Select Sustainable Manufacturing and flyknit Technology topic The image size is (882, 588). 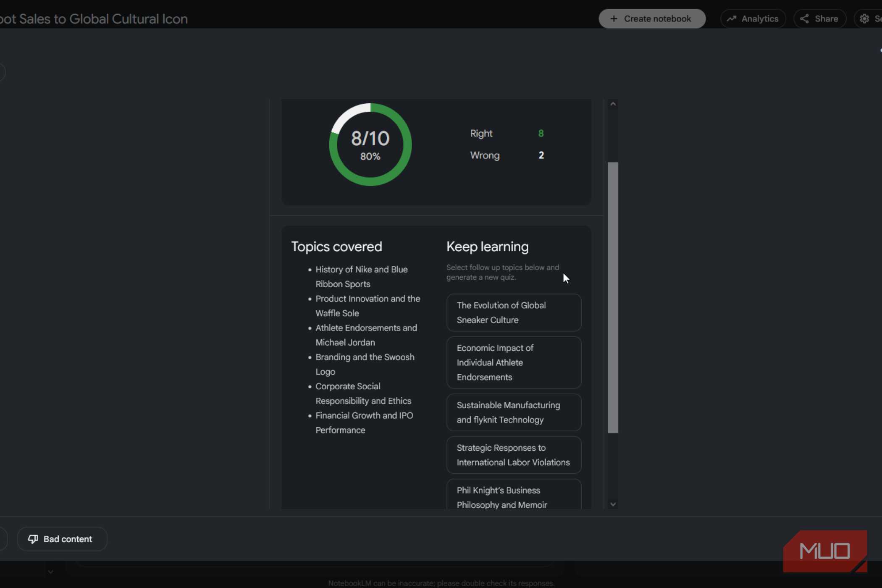coord(514,412)
